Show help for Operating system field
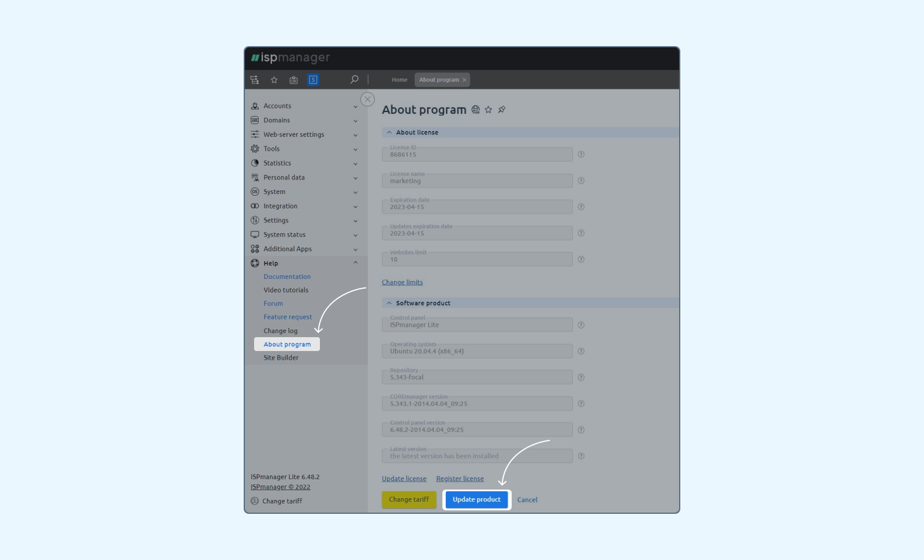Viewport: 924px width, 560px height. click(x=581, y=351)
